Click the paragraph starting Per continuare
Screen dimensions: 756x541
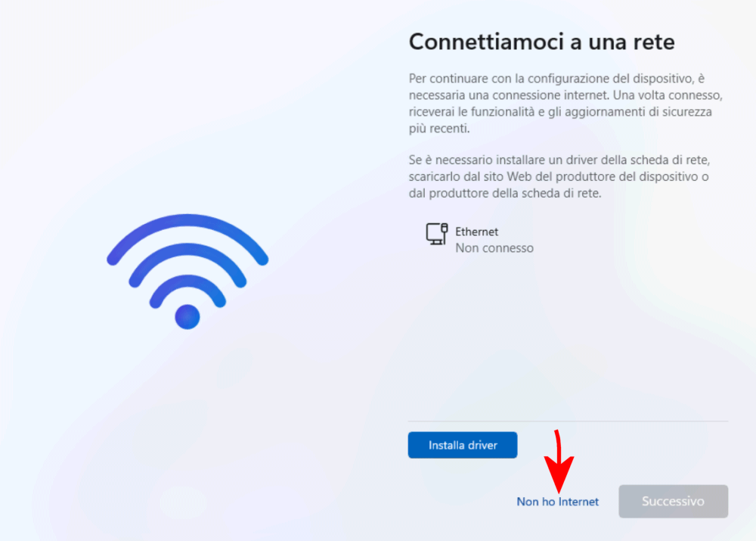[565, 103]
